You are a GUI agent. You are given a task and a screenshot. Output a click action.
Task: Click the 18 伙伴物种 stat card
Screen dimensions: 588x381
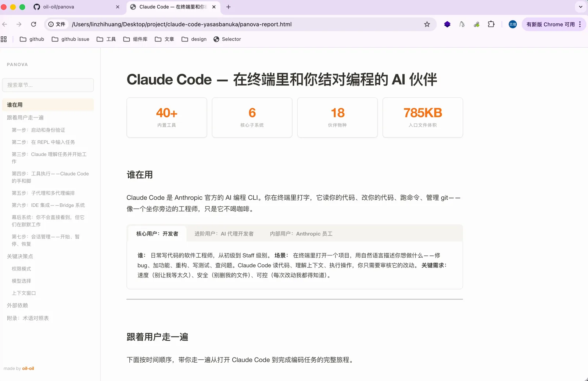point(337,117)
